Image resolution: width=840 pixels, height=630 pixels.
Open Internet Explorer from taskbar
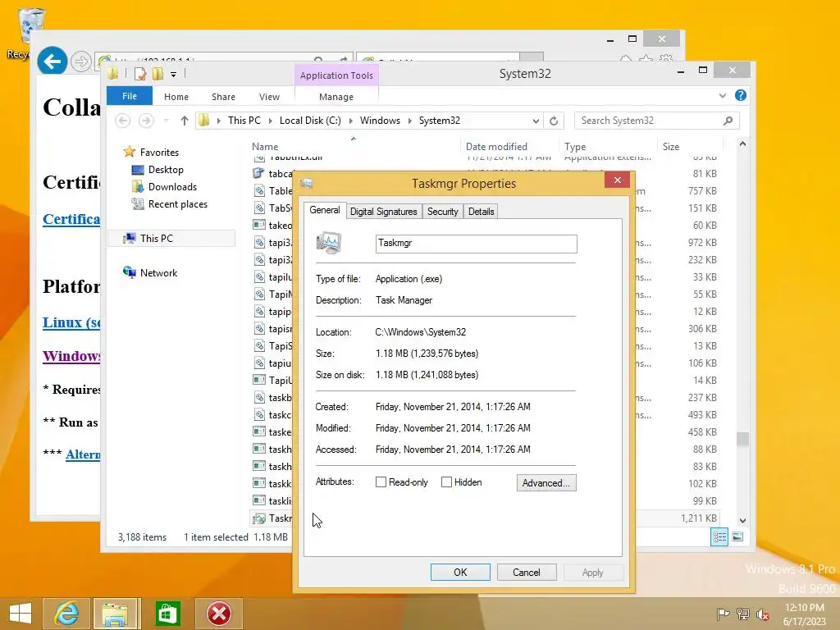click(66, 614)
